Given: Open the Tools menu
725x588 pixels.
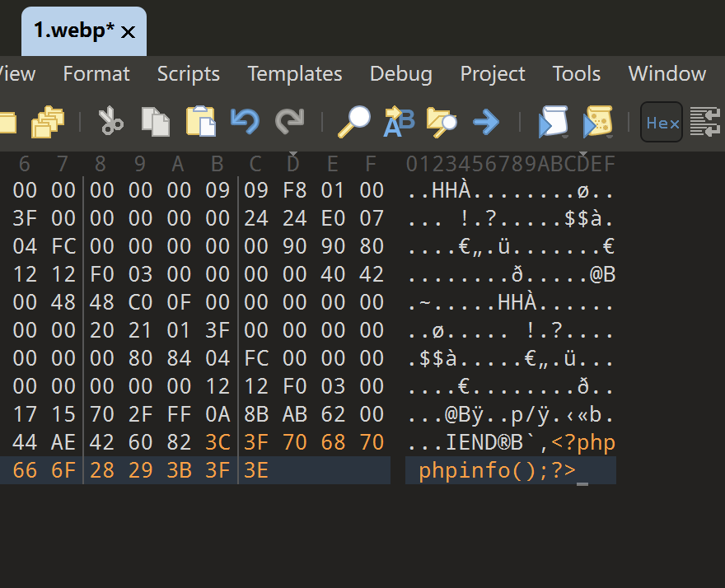Looking at the screenshot, I should click(x=576, y=73).
